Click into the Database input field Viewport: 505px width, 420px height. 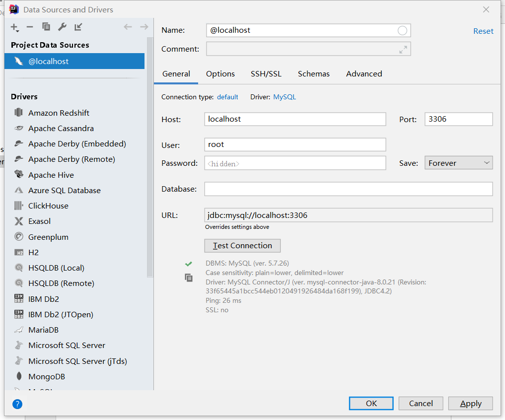point(348,189)
